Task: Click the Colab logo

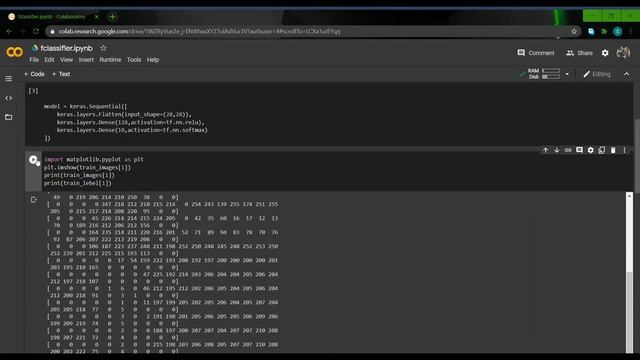Action: [15, 52]
